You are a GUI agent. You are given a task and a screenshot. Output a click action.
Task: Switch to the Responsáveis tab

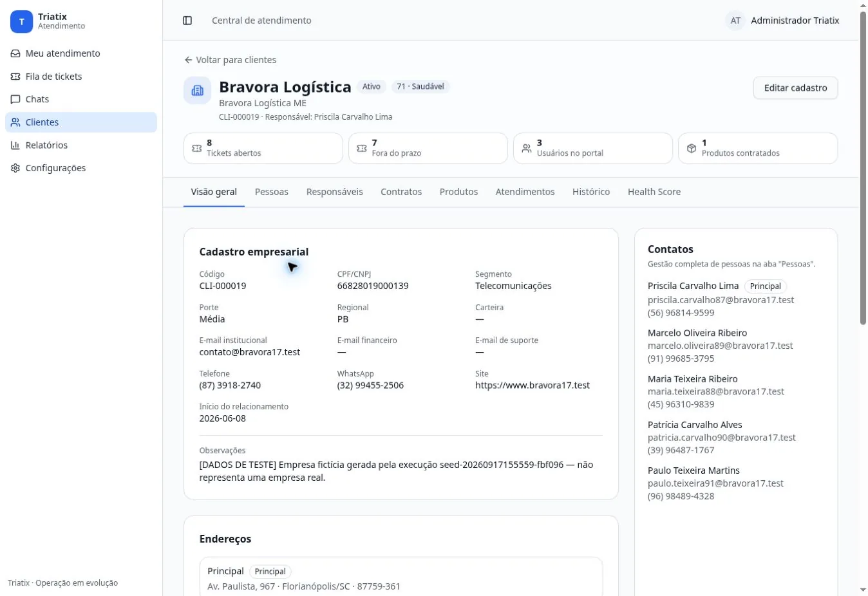click(x=335, y=192)
